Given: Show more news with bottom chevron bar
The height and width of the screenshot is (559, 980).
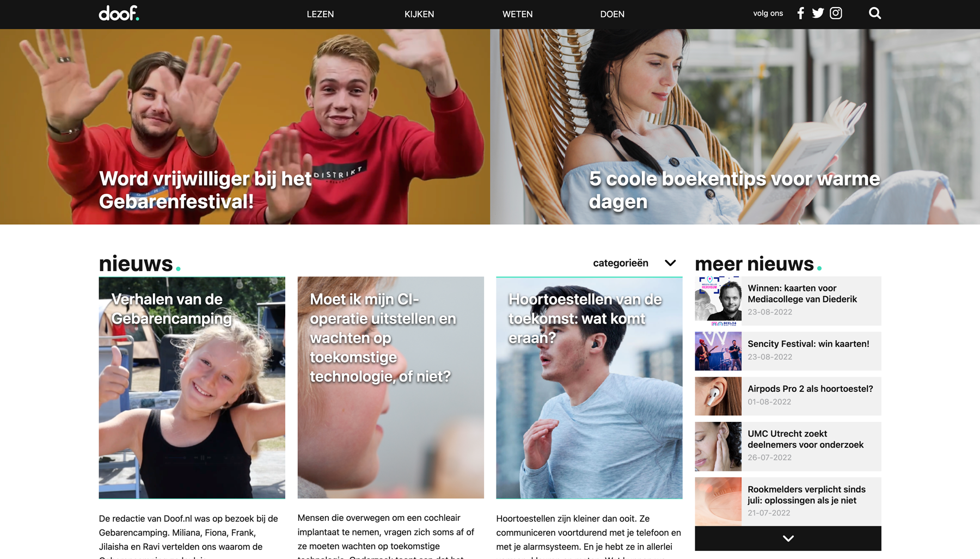Looking at the screenshot, I should coord(788,538).
